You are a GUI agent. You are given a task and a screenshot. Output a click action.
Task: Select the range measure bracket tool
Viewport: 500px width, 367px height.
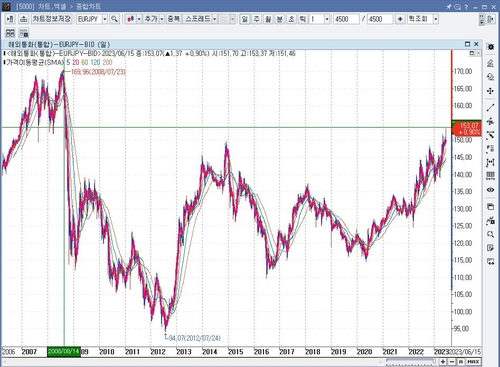coord(490,162)
